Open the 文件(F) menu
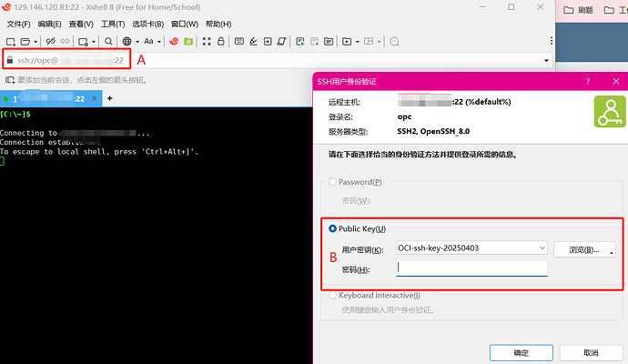The image size is (628, 364). (19, 24)
